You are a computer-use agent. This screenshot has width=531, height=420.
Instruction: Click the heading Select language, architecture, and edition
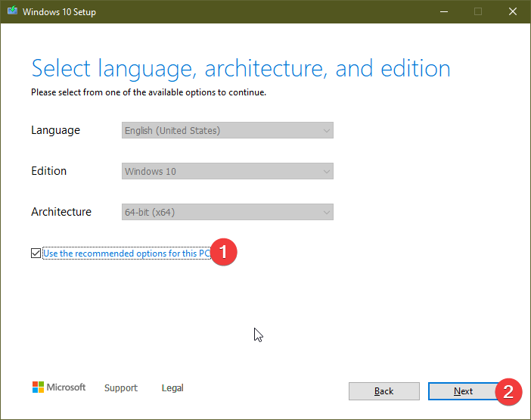pos(241,69)
